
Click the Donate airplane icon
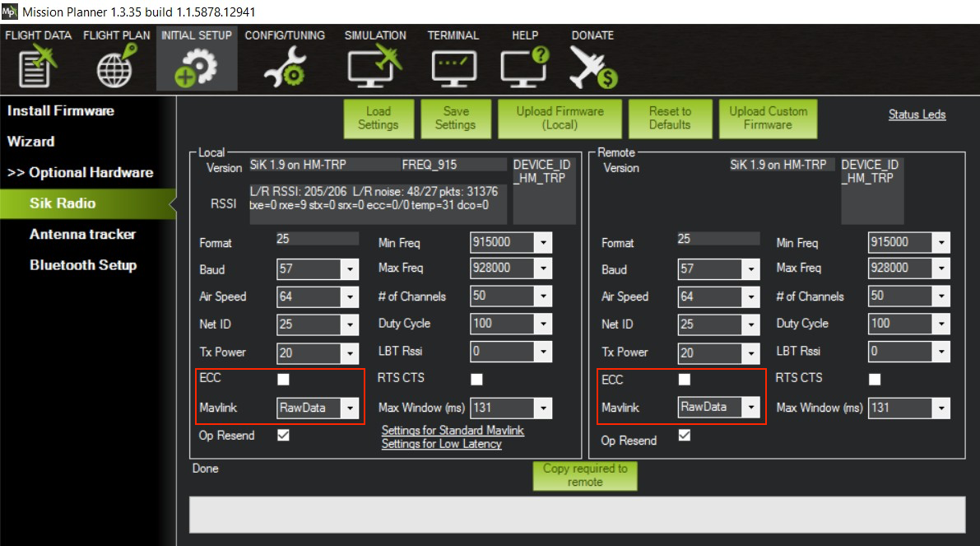tap(593, 68)
